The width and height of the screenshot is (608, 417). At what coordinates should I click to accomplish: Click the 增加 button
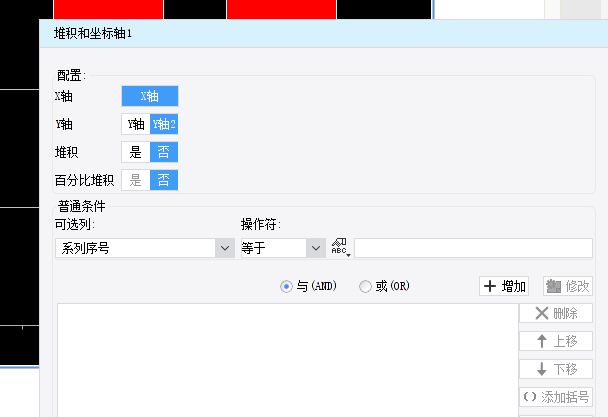click(504, 286)
